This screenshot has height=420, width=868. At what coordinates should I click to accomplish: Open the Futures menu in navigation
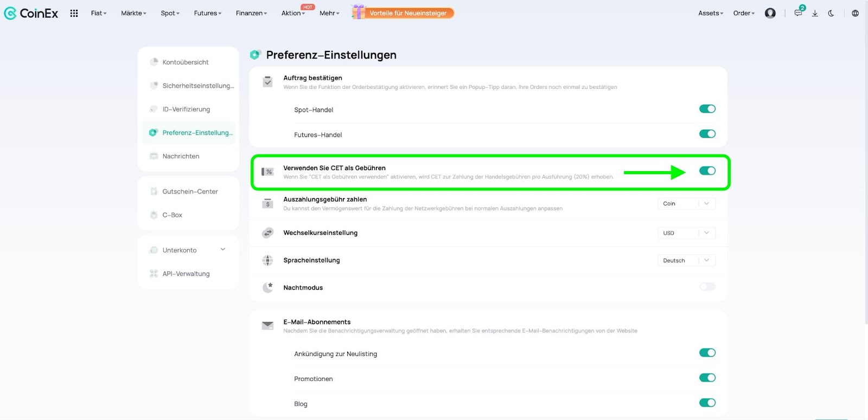click(208, 13)
